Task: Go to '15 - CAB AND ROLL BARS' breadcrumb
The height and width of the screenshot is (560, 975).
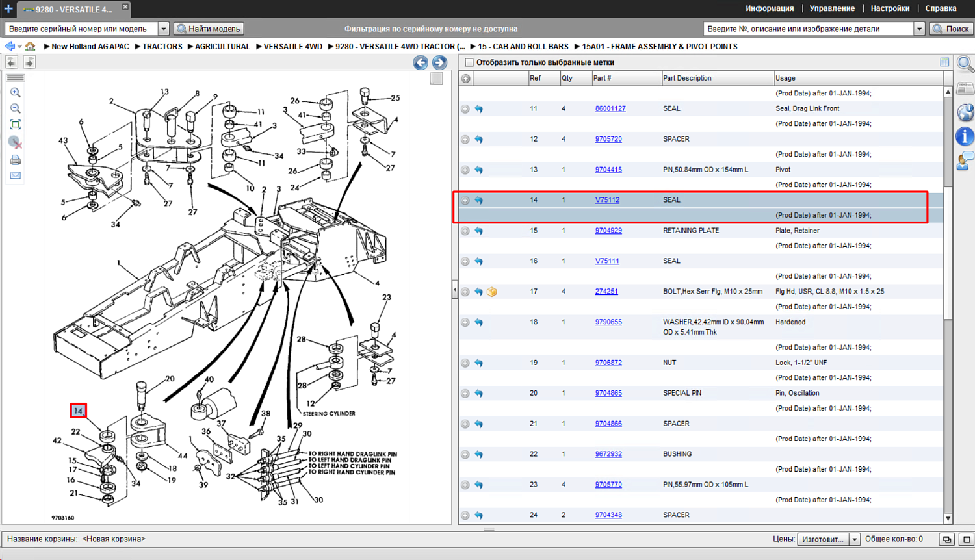Action: (x=523, y=47)
